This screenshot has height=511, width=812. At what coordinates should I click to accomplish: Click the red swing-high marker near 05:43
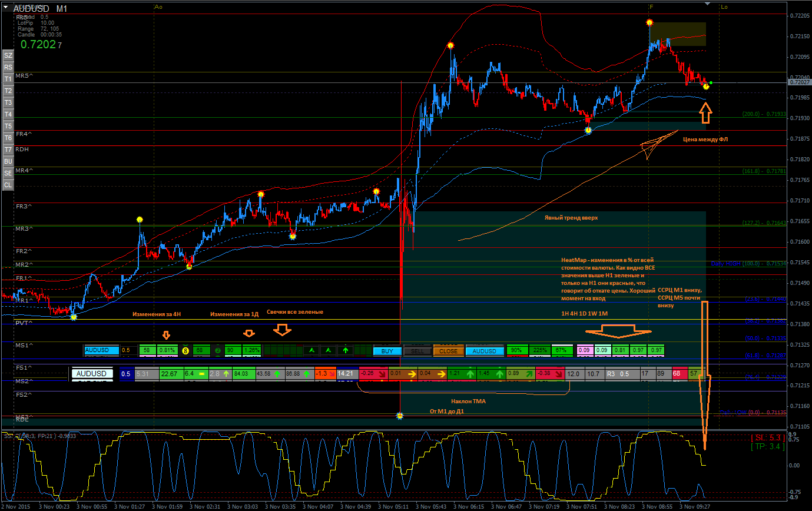[450, 46]
